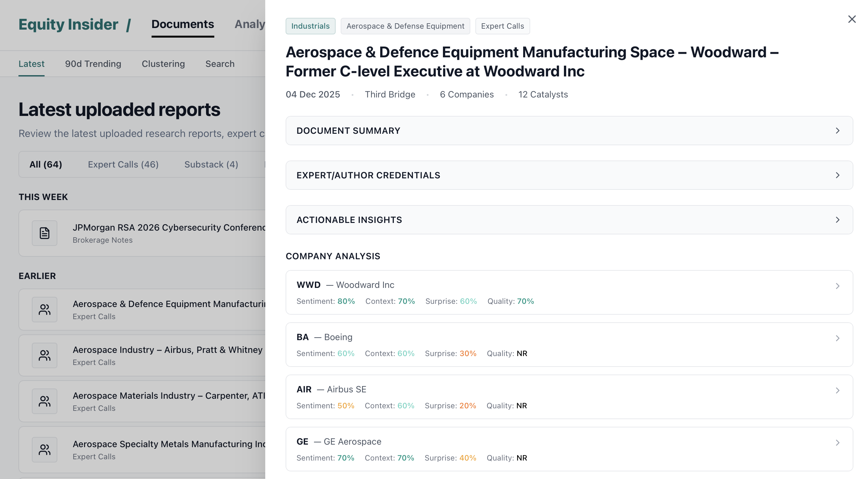The height and width of the screenshot is (479, 868).
Task: Open the Aerospace Industry – Airbus, Pratt & Whitney report
Action: click(x=142, y=355)
